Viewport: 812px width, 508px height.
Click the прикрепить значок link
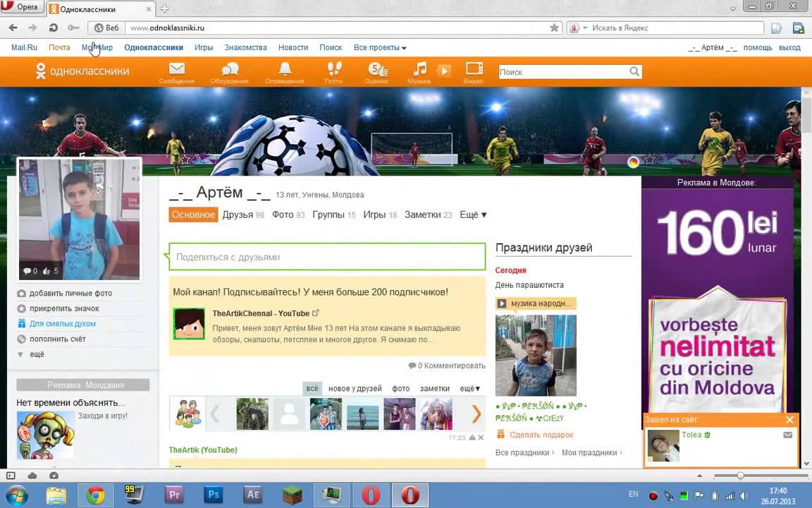click(64, 308)
